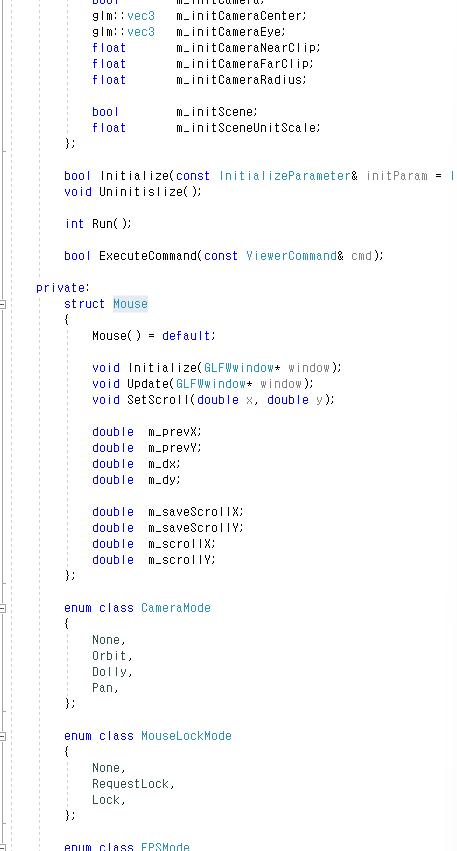
Task: Click the highlighted Mouse struct name
Action: pyautogui.click(x=130, y=304)
